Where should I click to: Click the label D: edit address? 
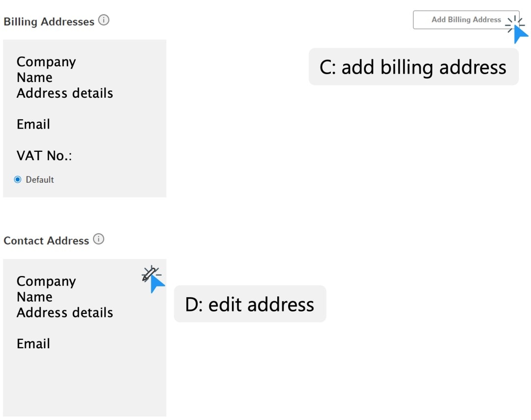coord(250,304)
